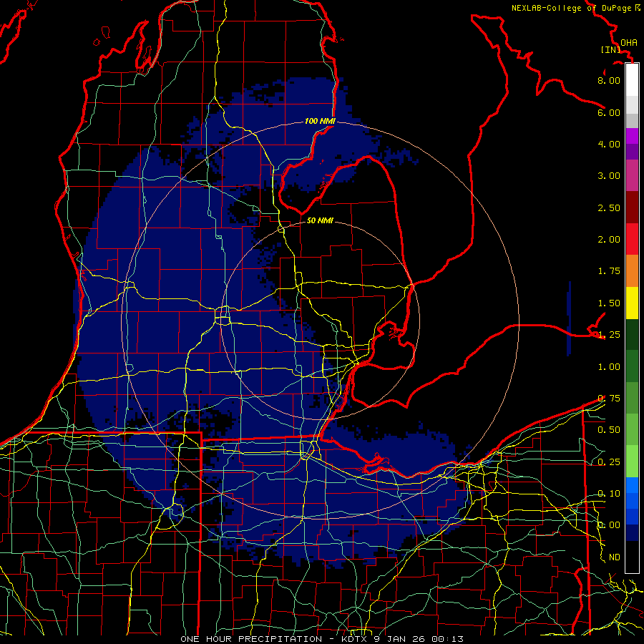The width and height of the screenshot is (644, 644).
Task: Pick the bright magenta swatch above 4.00
Action: (632, 136)
